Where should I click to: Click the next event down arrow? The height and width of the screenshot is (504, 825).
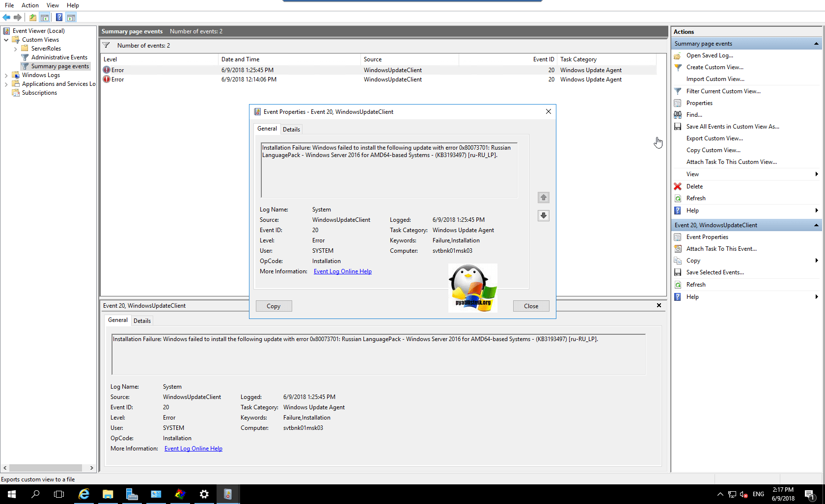pos(543,215)
